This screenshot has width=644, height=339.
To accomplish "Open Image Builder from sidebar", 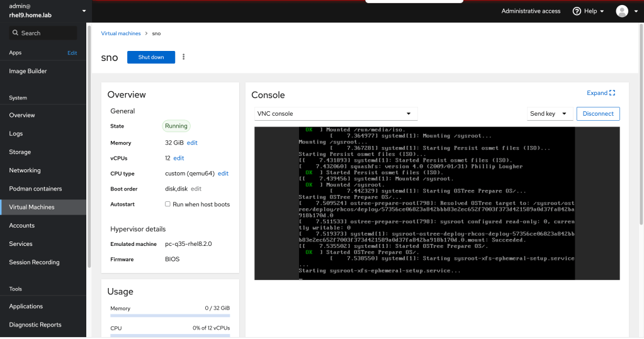I will [x=28, y=71].
